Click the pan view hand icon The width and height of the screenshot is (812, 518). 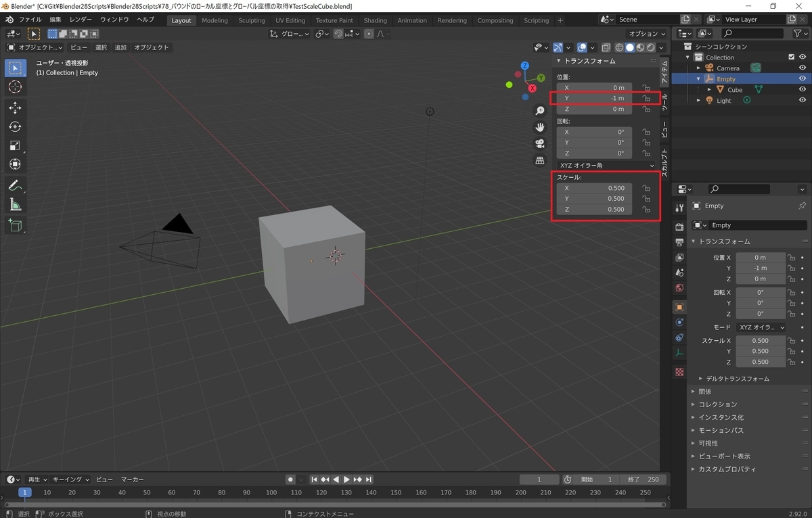click(540, 127)
